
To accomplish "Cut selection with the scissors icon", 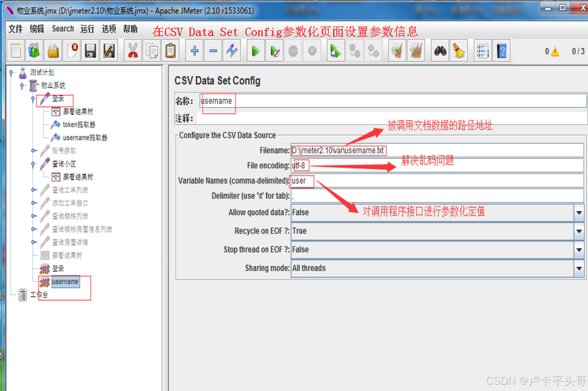I will 133,51.
